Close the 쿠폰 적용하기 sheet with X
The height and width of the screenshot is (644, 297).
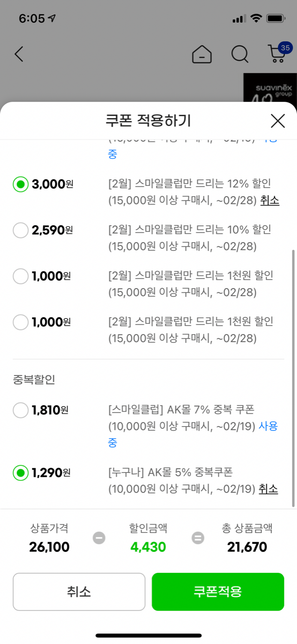click(278, 121)
